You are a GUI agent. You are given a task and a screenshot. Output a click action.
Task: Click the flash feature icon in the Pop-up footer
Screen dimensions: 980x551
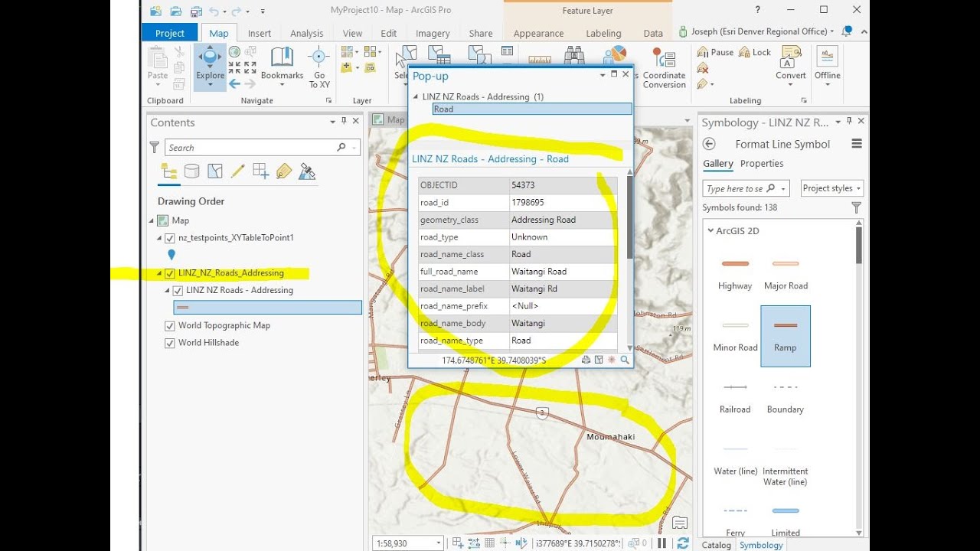tap(612, 360)
